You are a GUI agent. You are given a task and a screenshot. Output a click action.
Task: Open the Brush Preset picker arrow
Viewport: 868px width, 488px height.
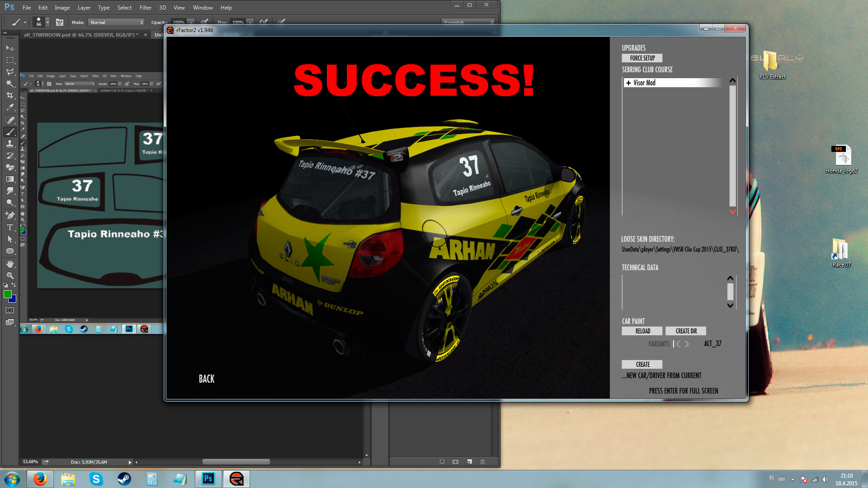(x=47, y=22)
